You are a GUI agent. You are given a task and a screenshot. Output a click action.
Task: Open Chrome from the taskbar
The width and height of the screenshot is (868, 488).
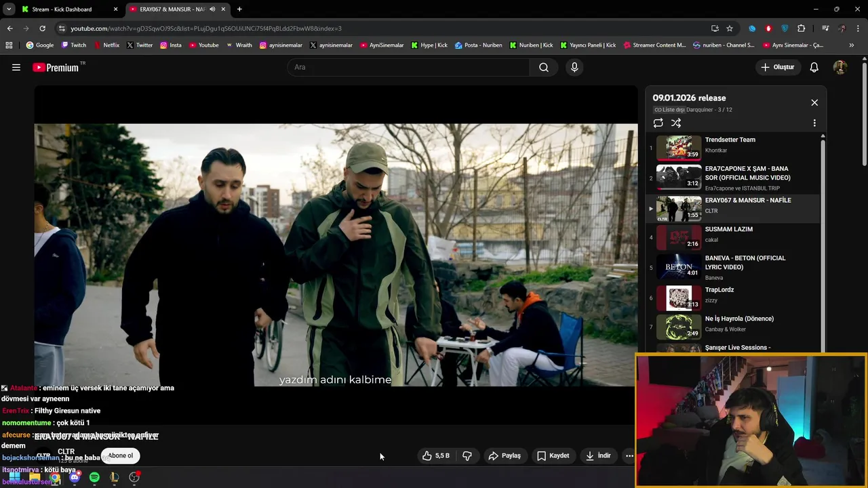coord(54,477)
